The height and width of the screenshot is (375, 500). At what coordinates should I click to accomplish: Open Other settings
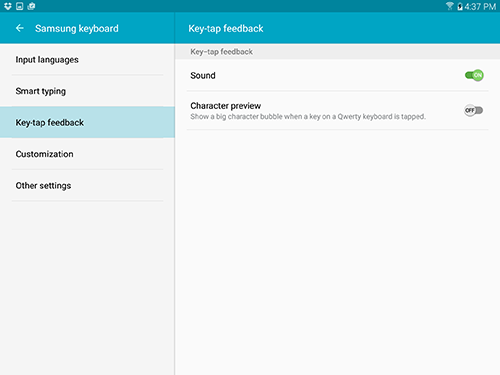[x=87, y=185]
